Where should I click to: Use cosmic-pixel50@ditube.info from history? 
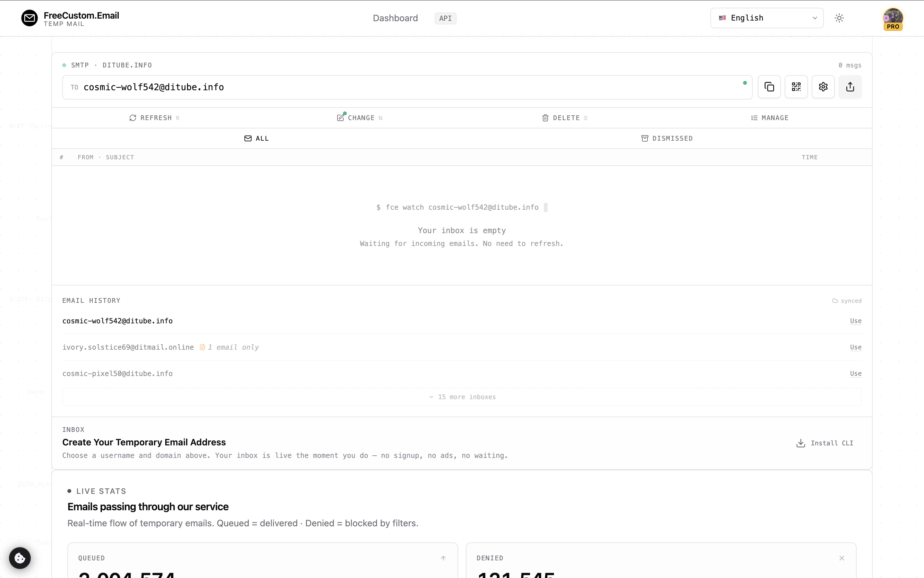(856, 373)
